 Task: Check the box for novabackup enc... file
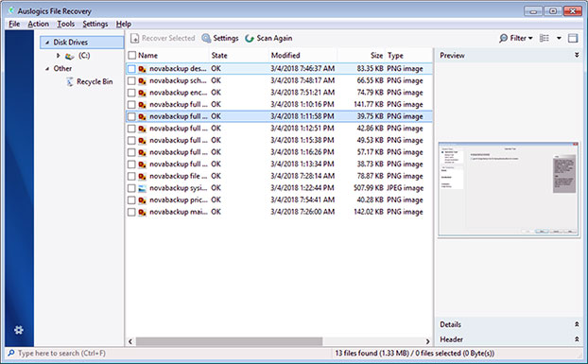131,93
